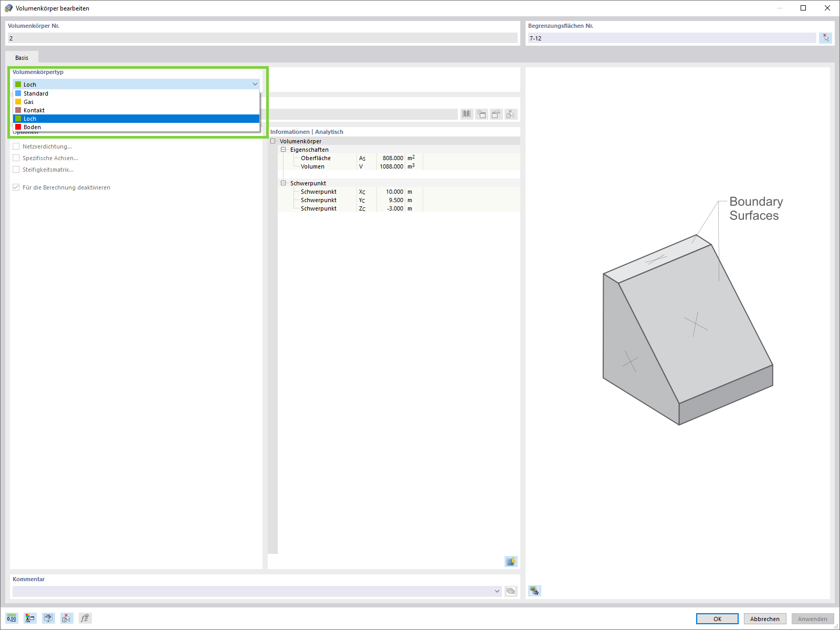Click the edit material icon
The height and width of the screenshot is (630, 840).
tap(496, 114)
